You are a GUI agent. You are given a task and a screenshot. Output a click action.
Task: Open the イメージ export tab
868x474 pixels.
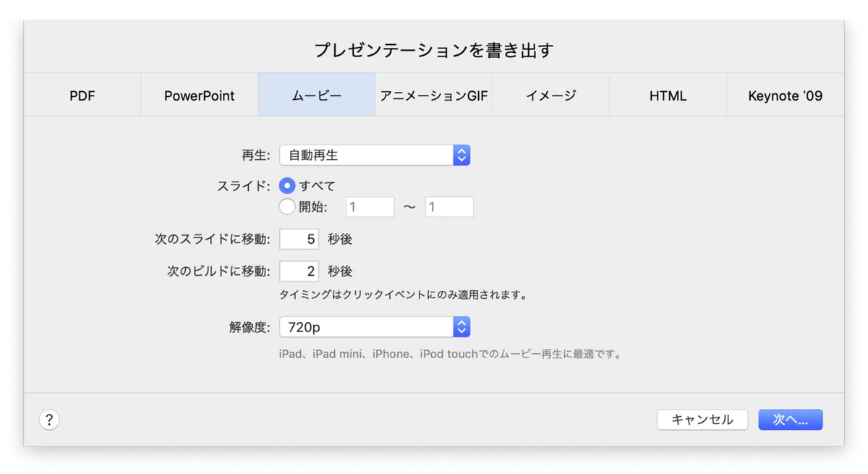(x=551, y=95)
